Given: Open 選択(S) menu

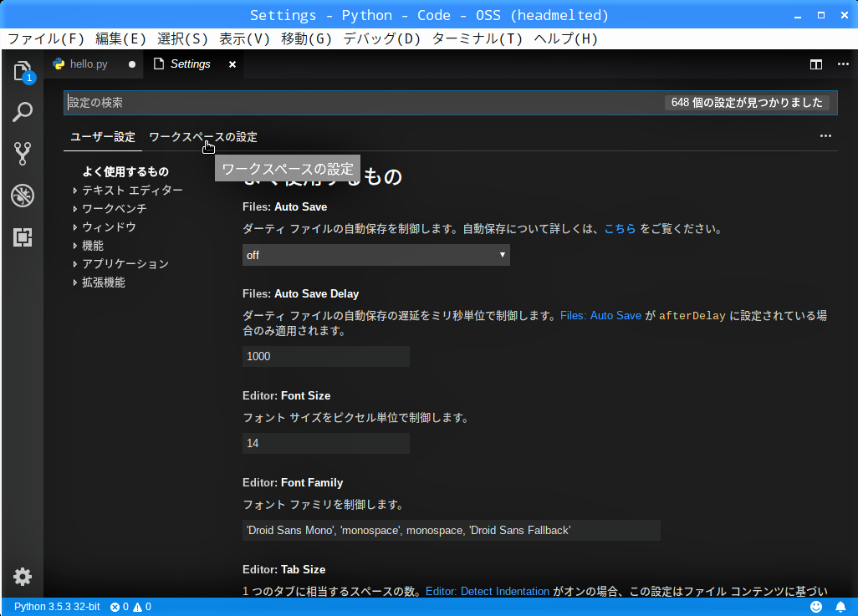Looking at the screenshot, I should point(183,38).
